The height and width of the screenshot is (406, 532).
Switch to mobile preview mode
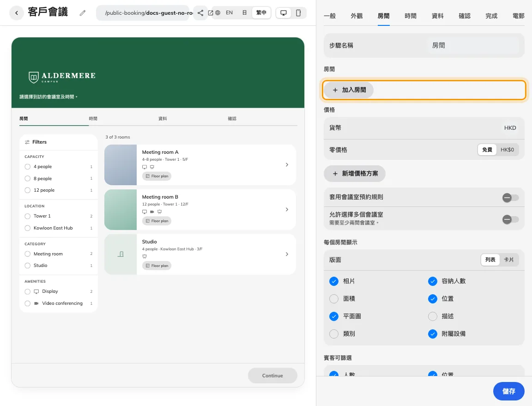tap(298, 13)
